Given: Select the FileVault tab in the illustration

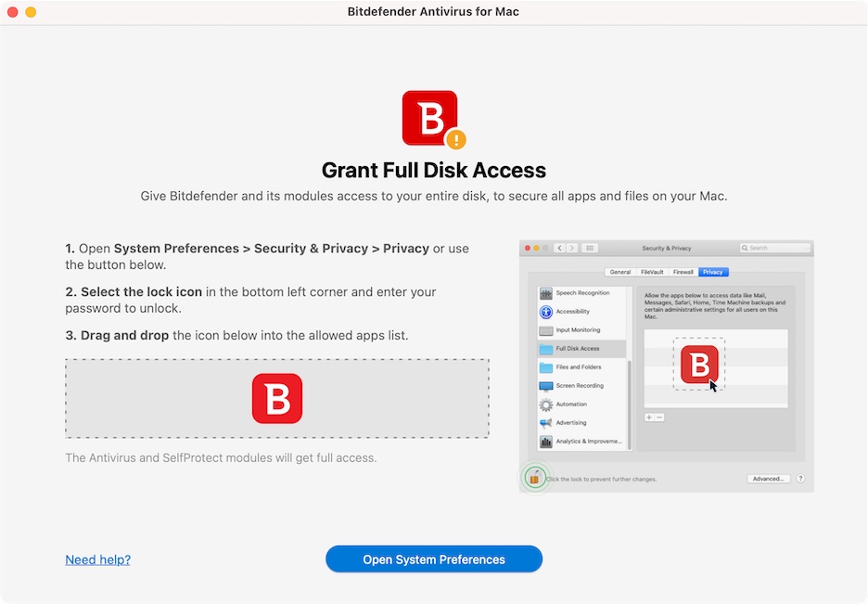Looking at the screenshot, I should coord(652,272).
